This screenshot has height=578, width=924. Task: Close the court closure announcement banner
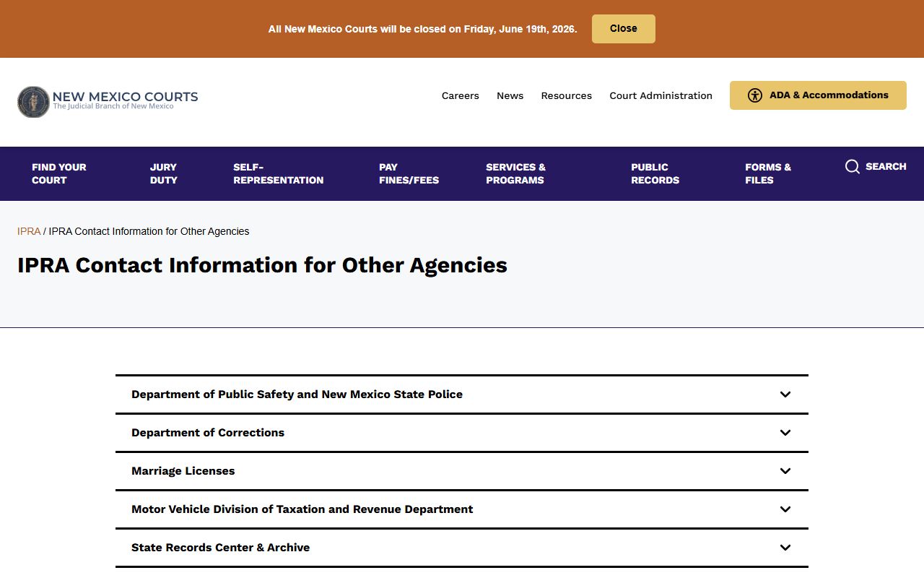pos(624,29)
